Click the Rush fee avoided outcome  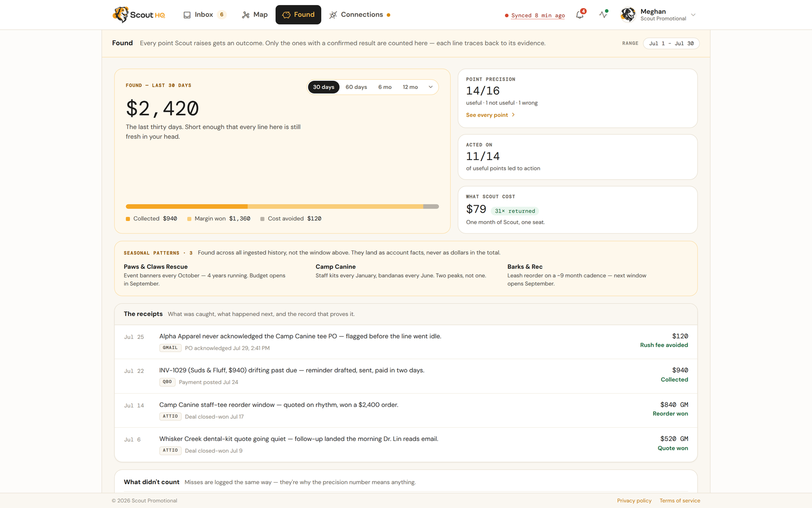[664, 345]
